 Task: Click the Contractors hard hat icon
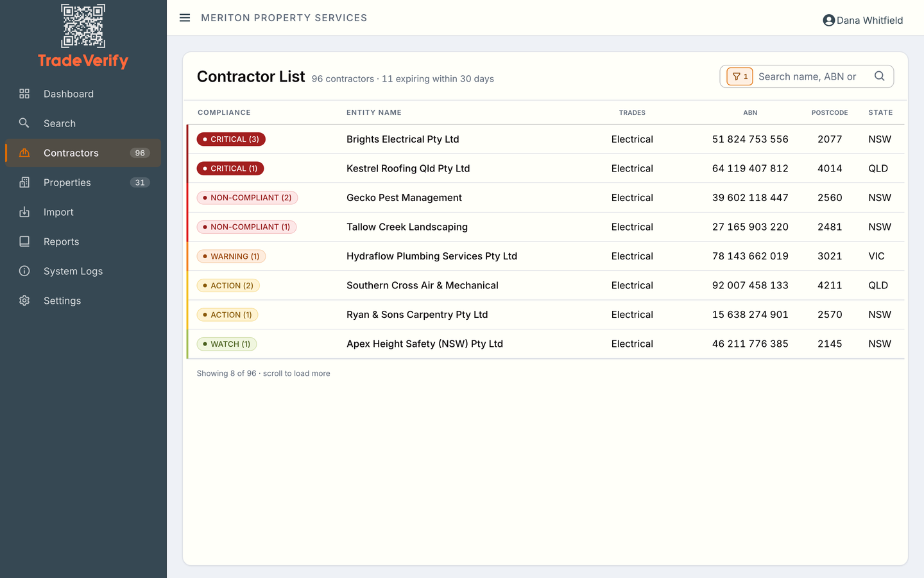pyautogui.click(x=24, y=153)
